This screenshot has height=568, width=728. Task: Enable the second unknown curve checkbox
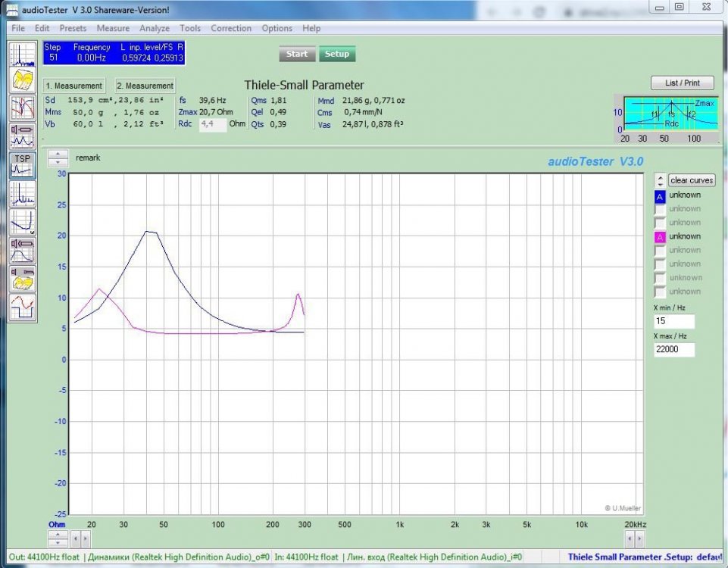tap(660, 210)
